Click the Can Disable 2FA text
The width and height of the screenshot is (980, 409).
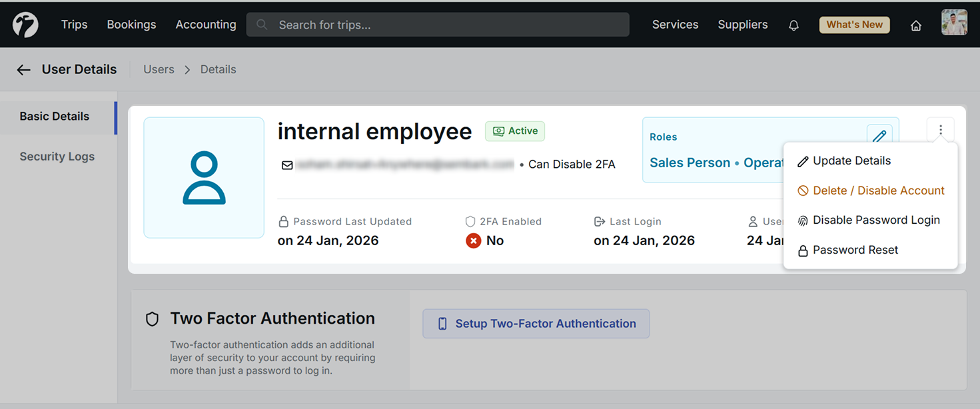coord(572,165)
